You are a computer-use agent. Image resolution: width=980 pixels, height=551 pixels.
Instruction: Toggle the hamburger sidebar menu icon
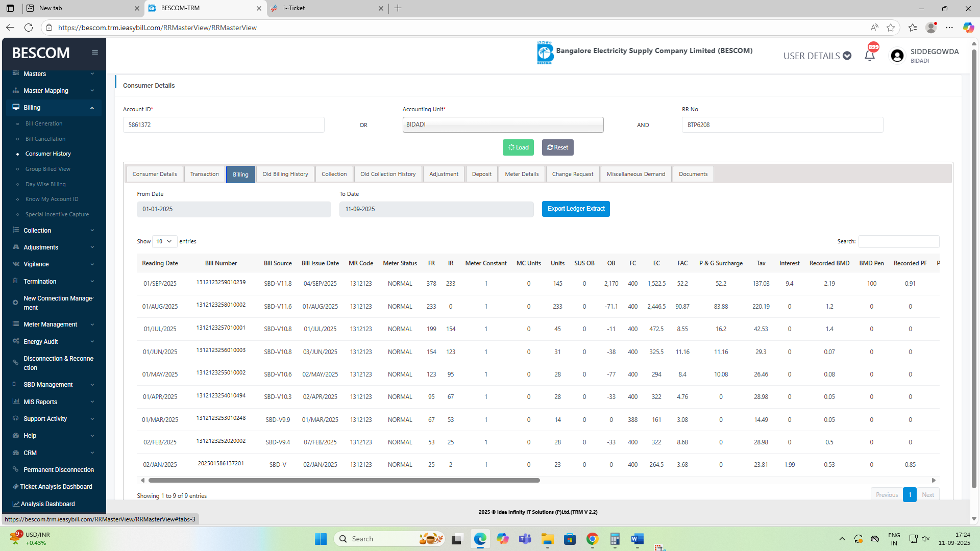click(95, 53)
